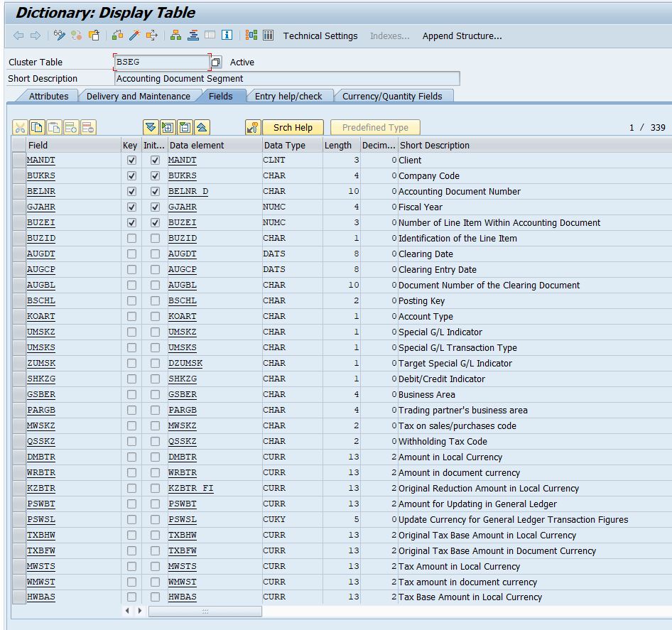This screenshot has height=630, width=672.
Task: Click the horizontal scrollbar under the table
Action: (205, 611)
